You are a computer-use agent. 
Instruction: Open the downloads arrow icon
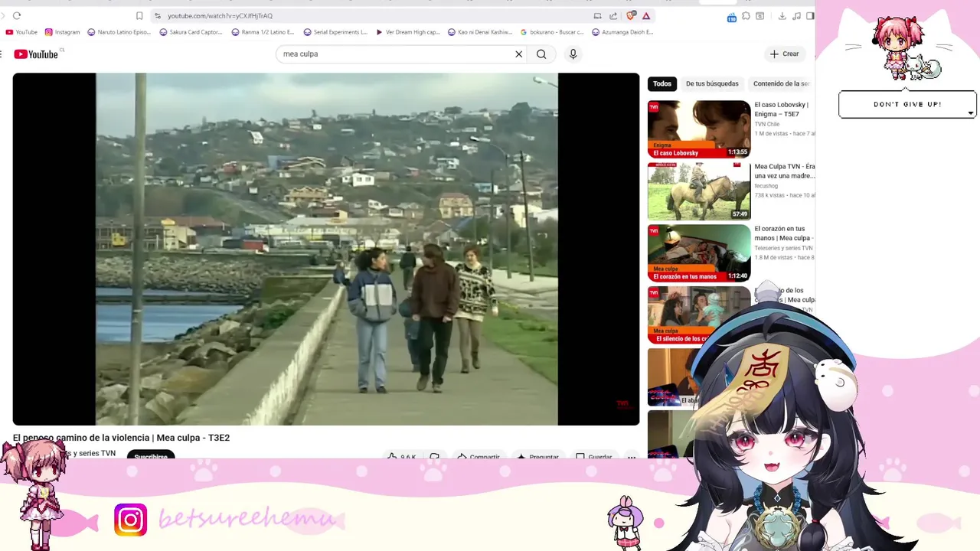click(x=782, y=15)
